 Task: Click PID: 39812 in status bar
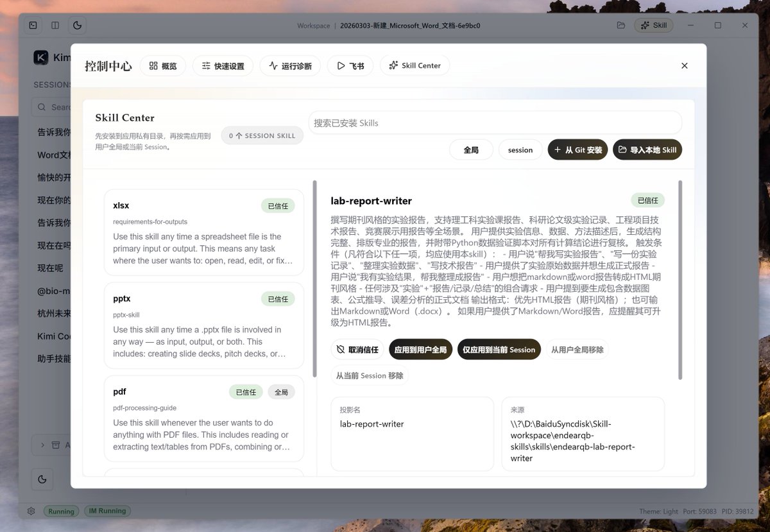pos(738,511)
